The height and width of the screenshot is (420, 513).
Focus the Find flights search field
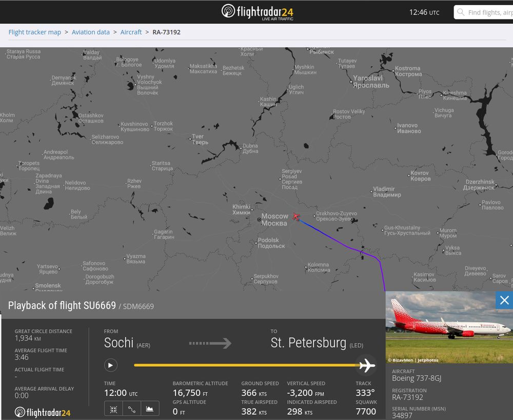[484, 12]
